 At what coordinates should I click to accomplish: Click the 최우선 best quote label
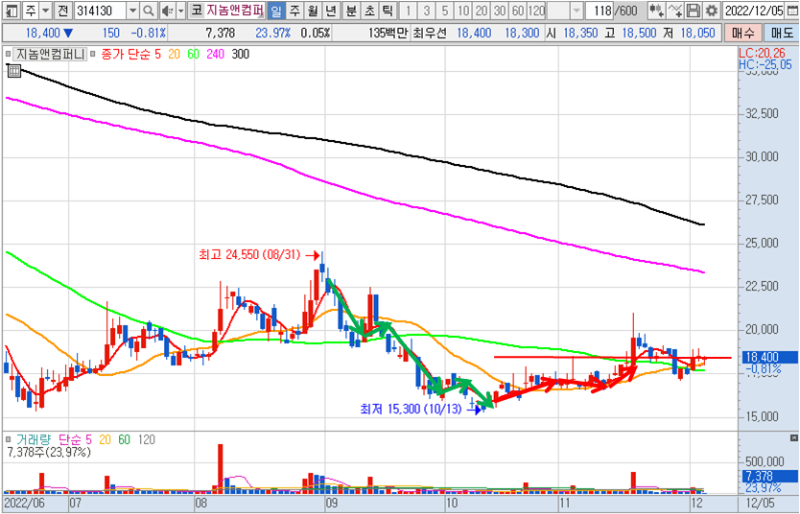click(x=430, y=33)
